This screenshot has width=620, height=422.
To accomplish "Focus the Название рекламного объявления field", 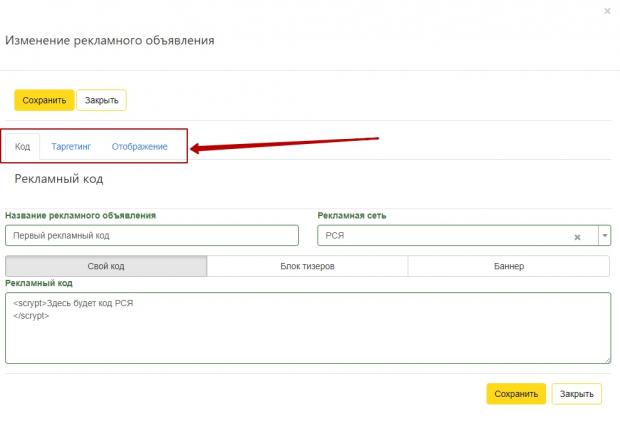I will coord(152,235).
